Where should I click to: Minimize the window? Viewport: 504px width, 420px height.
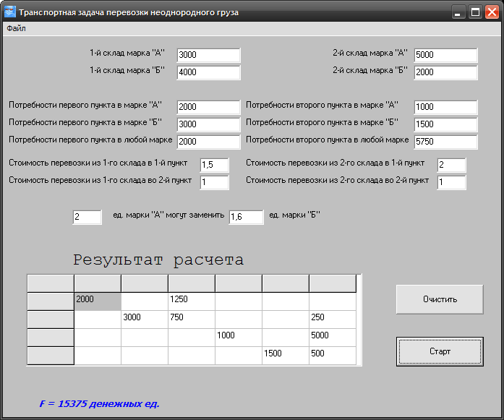point(458,12)
